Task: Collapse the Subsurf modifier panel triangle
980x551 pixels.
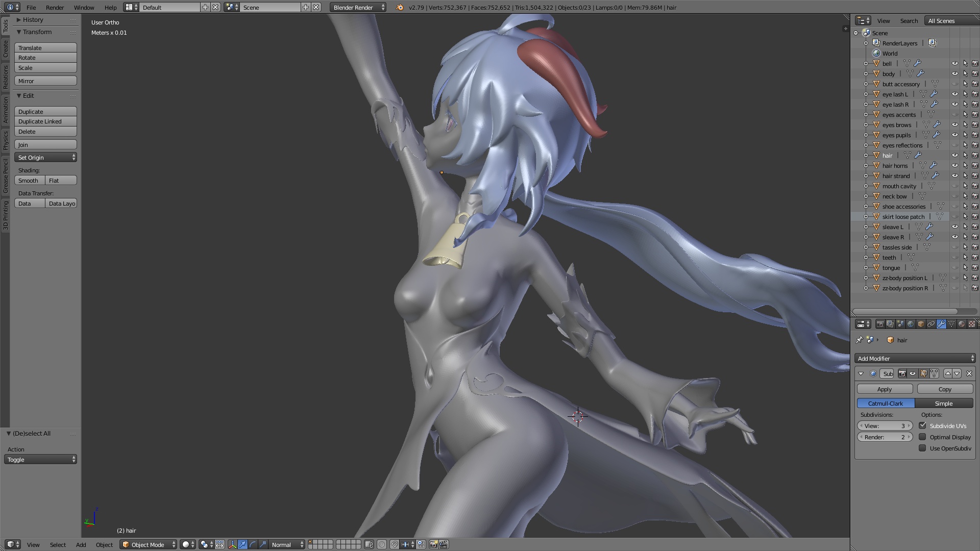Action: click(861, 373)
